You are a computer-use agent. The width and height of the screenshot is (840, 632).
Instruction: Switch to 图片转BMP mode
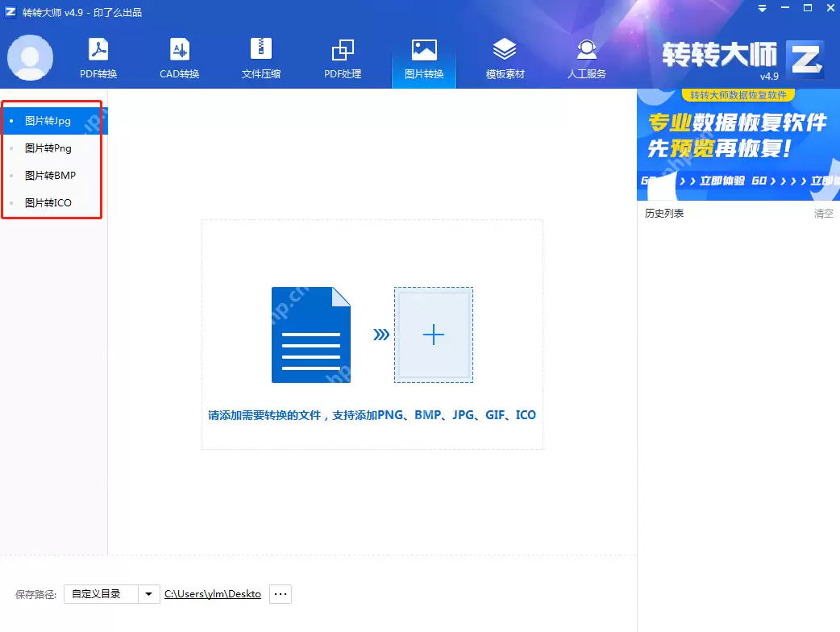click(x=50, y=175)
